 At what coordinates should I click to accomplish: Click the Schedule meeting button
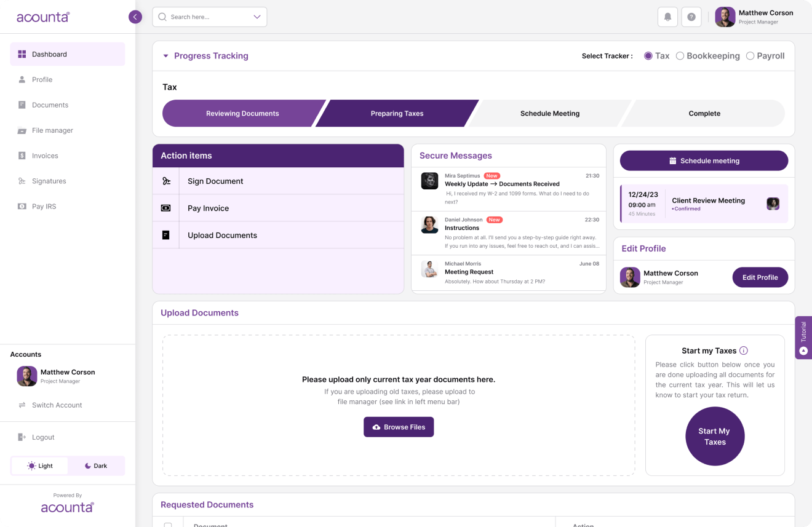click(x=704, y=160)
